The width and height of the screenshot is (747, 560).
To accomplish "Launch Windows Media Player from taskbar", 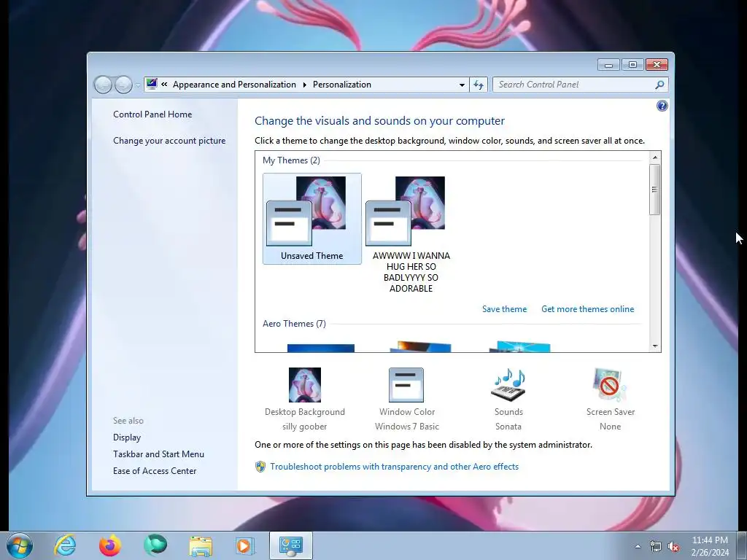I will [245, 545].
